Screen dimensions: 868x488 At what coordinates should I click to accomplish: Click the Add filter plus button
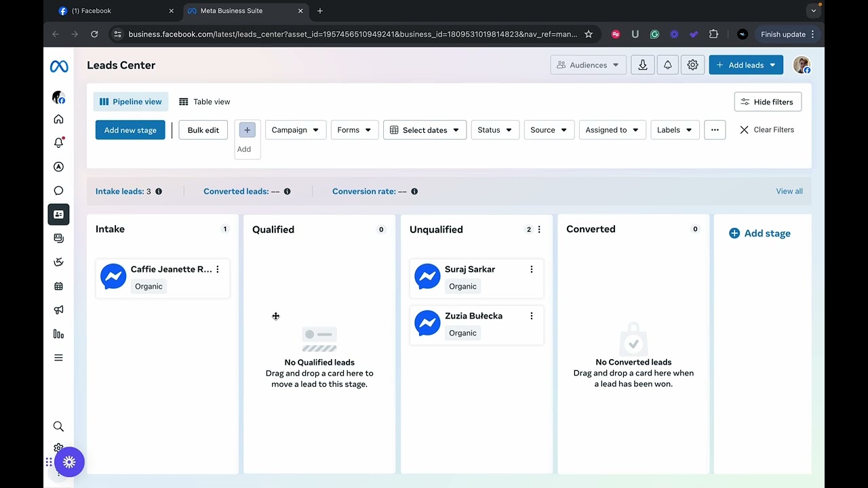tap(247, 130)
